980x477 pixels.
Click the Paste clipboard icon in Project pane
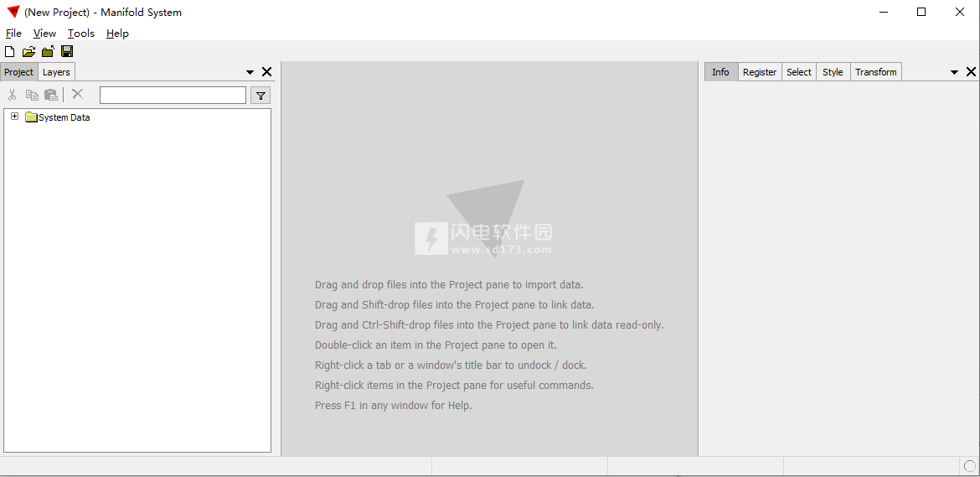(x=51, y=95)
